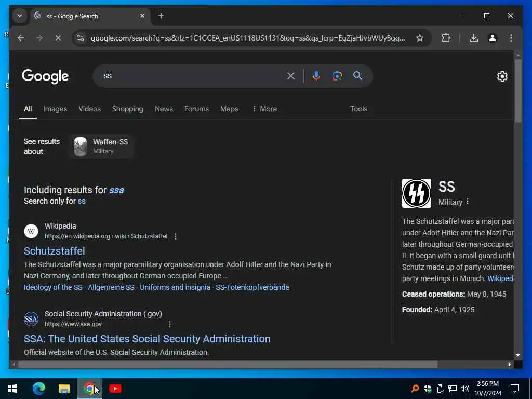Switch to the Videos tab
Viewport: 532px width, 399px height.
(89, 109)
